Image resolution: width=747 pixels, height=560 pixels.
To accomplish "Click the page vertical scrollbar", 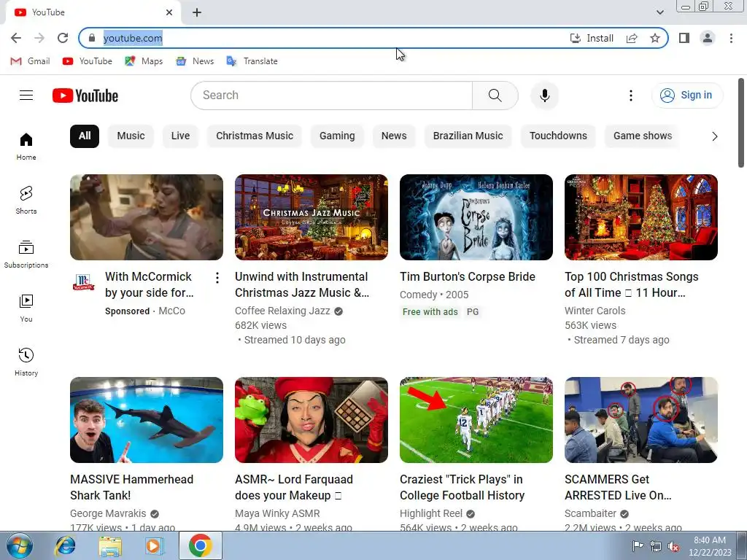I will (741, 122).
